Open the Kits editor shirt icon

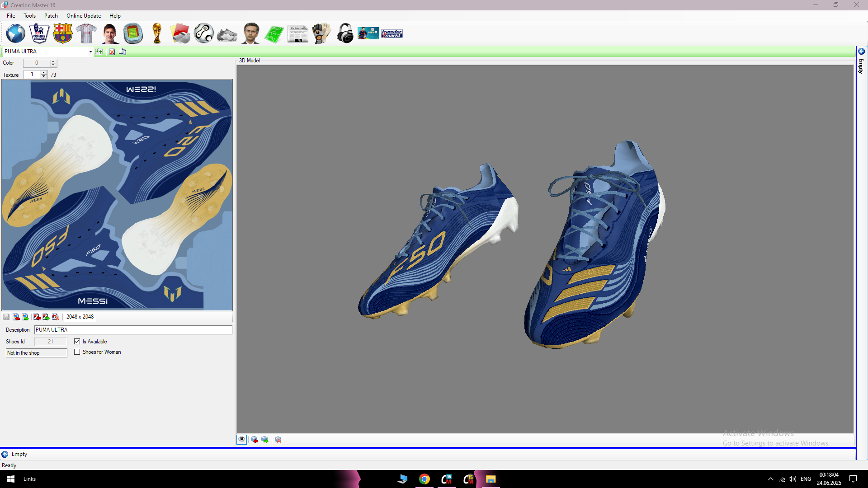tap(86, 33)
